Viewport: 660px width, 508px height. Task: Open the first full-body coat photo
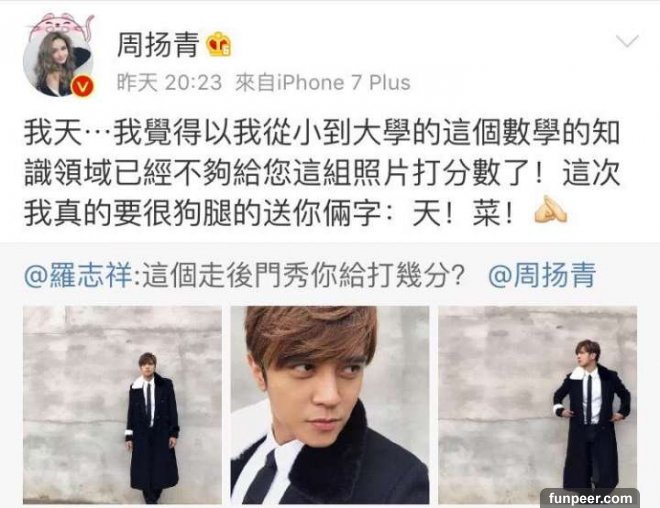click(x=122, y=405)
